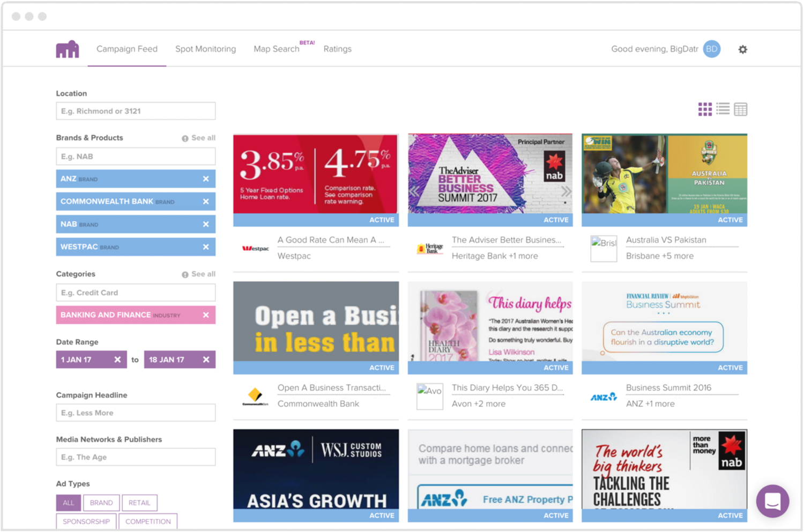Switch to table view layout

[x=740, y=109]
